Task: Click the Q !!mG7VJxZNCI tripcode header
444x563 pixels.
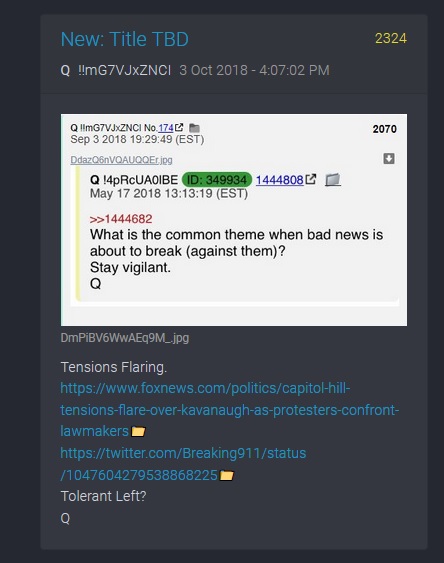Action: tap(116, 70)
